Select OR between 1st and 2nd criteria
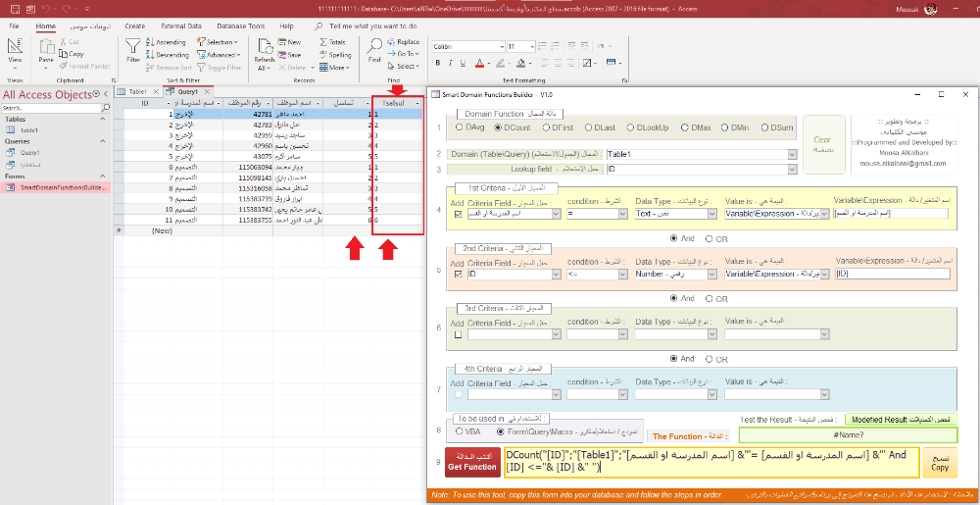 [709, 238]
